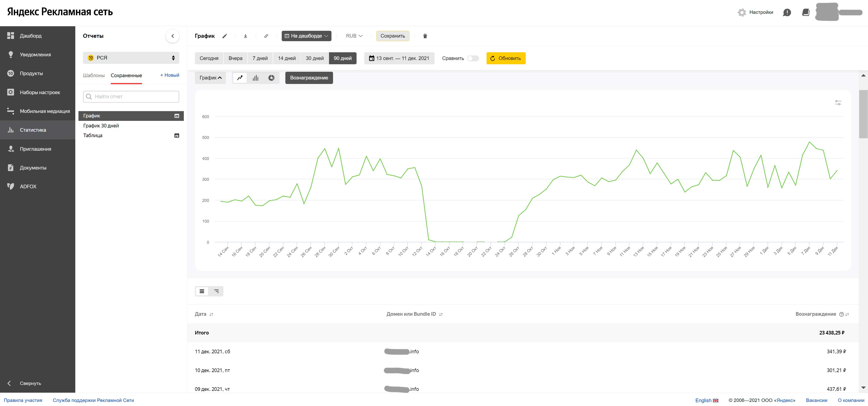Open chart settings sliders icon

[838, 103]
